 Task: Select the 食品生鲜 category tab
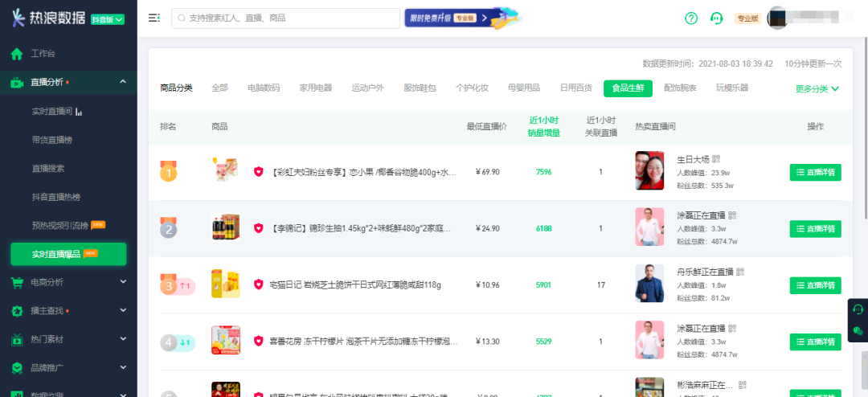(x=628, y=88)
